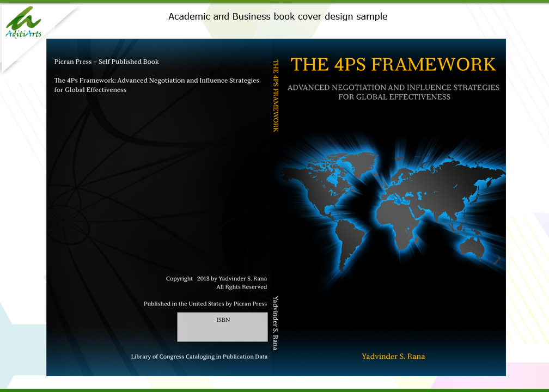Click the gray ISBN placeholder box
The height and width of the screenshot is (392, 549).
[222, 327]
